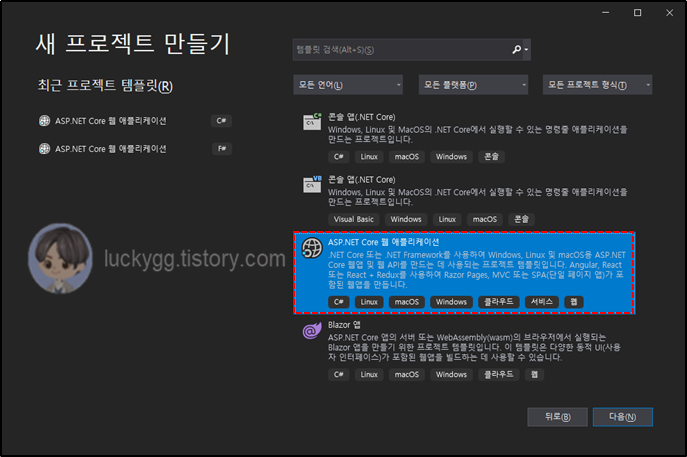Select 콘솔 앱(.NET Core) Visual Basic template title

(x=361, y=180)
